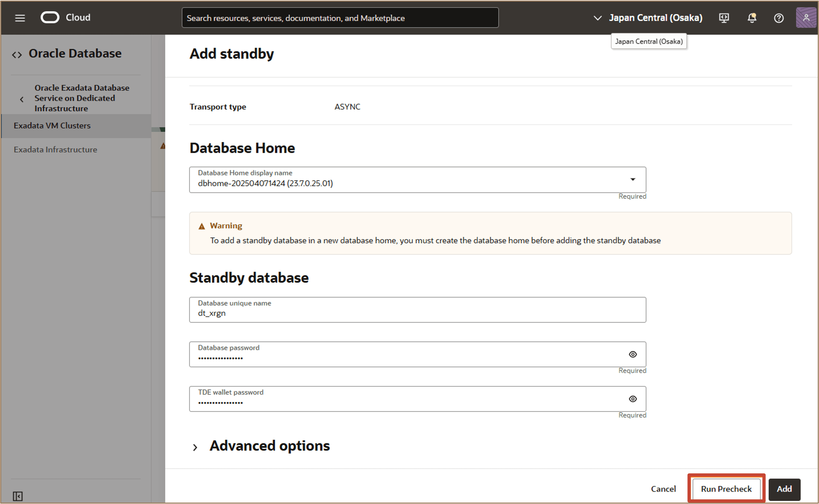Image resolution: width=819 pixels, height=504 pixels.
Task: Show the Database password with eye icon
Action: click(x=633, y=354)
